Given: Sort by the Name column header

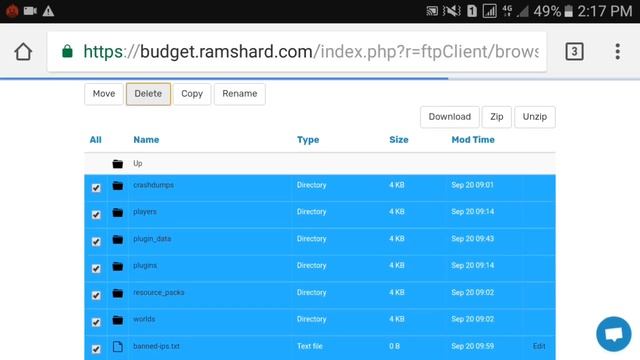Looking at the screenshot, I should [146, 140].
